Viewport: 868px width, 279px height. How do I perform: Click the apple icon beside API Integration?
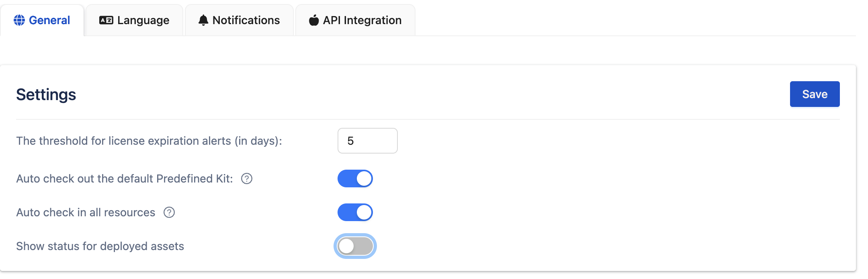pos(314,20)
